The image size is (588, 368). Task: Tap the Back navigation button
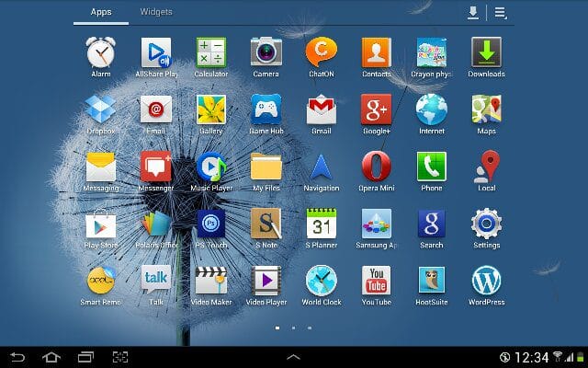point(17,357)
